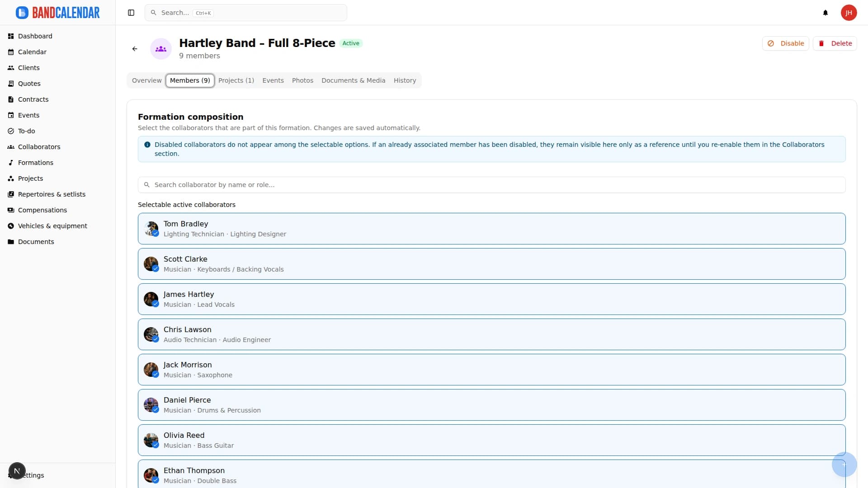
Task: Go to Collaborators in the sidebar
Action: pos(58,147)
